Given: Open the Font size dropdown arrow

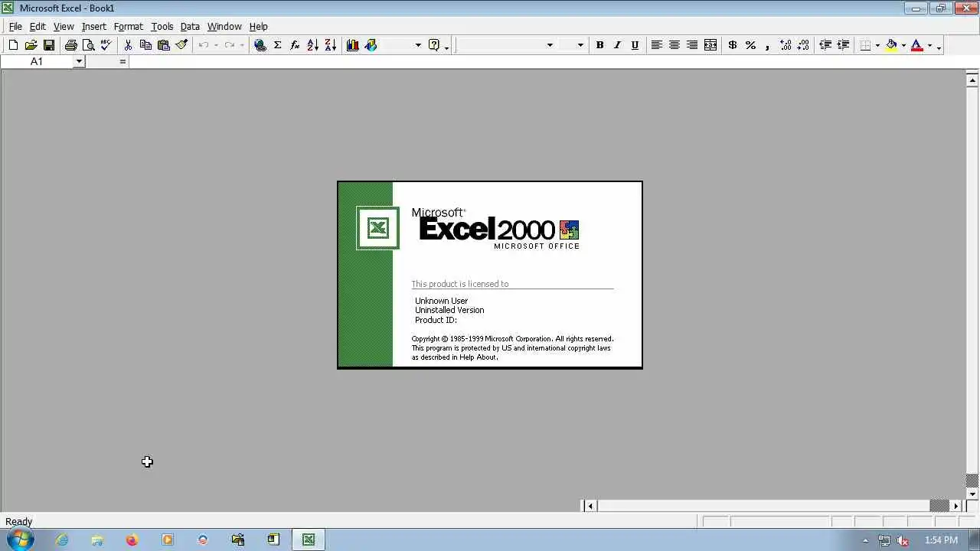Looking at the screenshot, I should 580,45.
